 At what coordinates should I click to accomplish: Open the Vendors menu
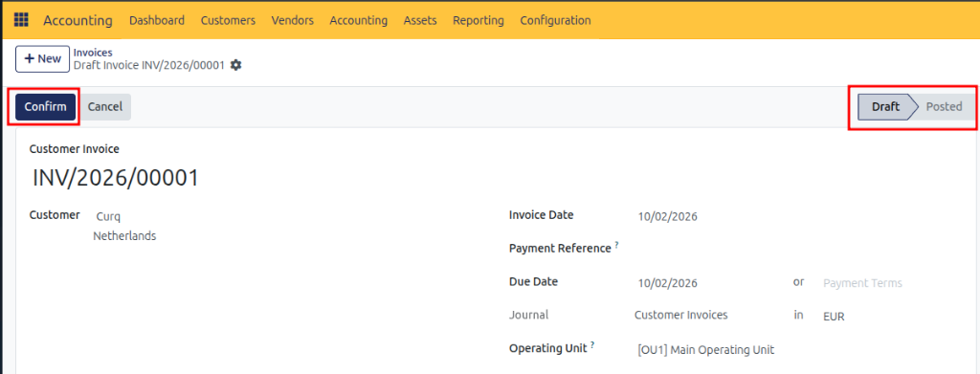pos(293,21)
